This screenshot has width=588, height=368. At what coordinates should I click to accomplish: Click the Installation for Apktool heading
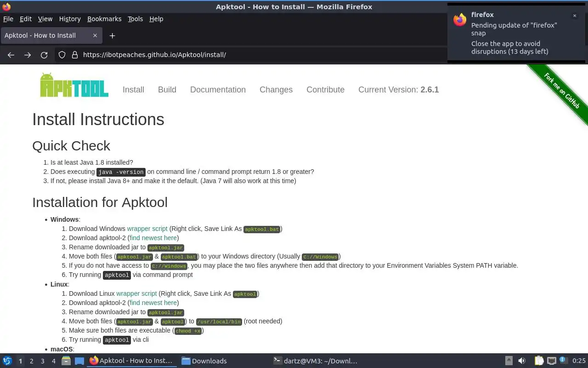[x=100, y=202]
